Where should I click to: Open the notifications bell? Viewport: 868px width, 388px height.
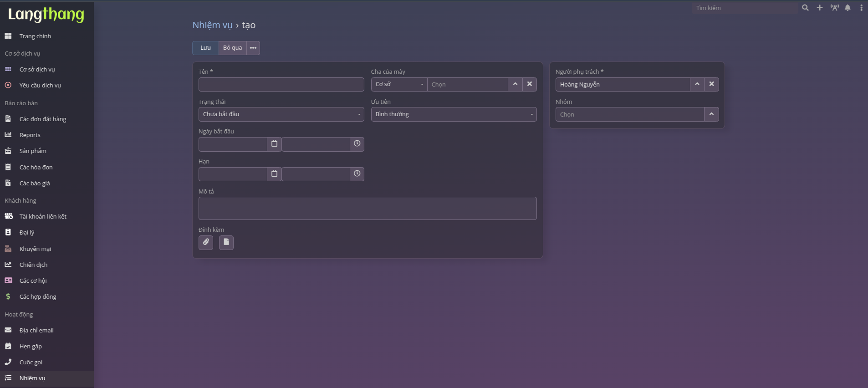[x=848, y=8]
